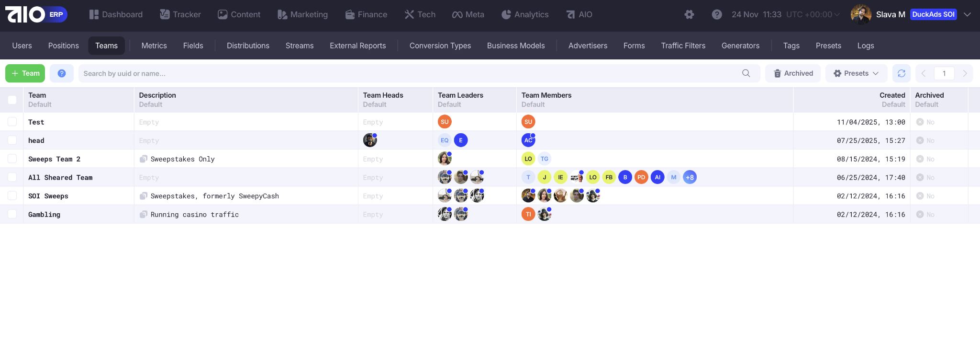The height and width of the screenshot is (356, 980).
Task: Open the Finance menu
Action: (366, 14)
